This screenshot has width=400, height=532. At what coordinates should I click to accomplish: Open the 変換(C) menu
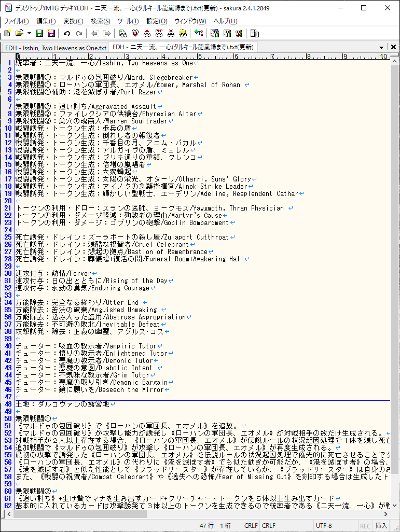pos(73,21)
